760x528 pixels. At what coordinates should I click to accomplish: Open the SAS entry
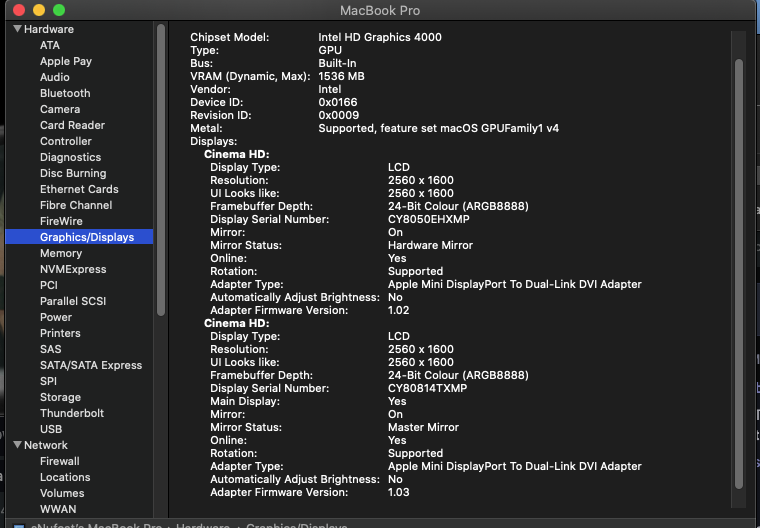click(x=51, y=349)
